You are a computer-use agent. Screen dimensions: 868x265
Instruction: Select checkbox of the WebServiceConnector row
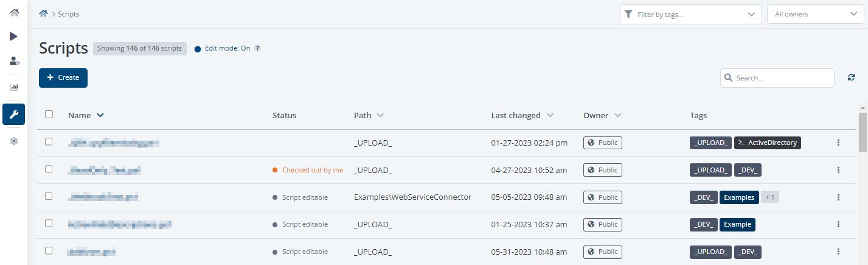tap(49, 196)
